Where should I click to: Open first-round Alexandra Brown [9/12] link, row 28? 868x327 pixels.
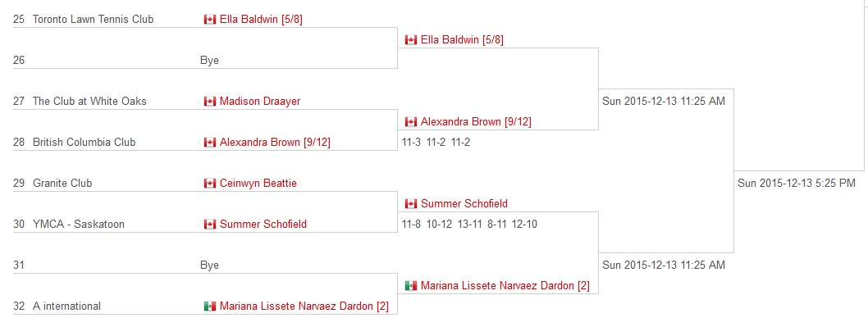(x=275, y=143)
